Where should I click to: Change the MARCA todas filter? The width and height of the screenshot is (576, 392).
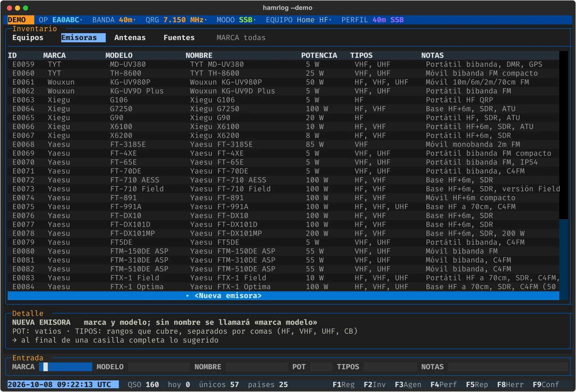(241, 38)
